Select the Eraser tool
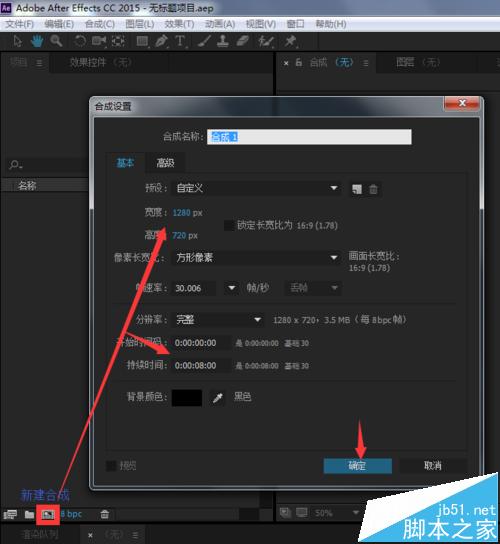The width and height of the screenshot is (500, 544). click(243, 41)
